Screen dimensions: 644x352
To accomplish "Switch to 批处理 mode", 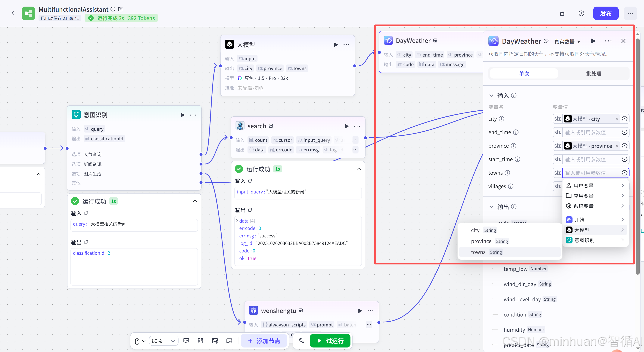I will tap(593, 74).
